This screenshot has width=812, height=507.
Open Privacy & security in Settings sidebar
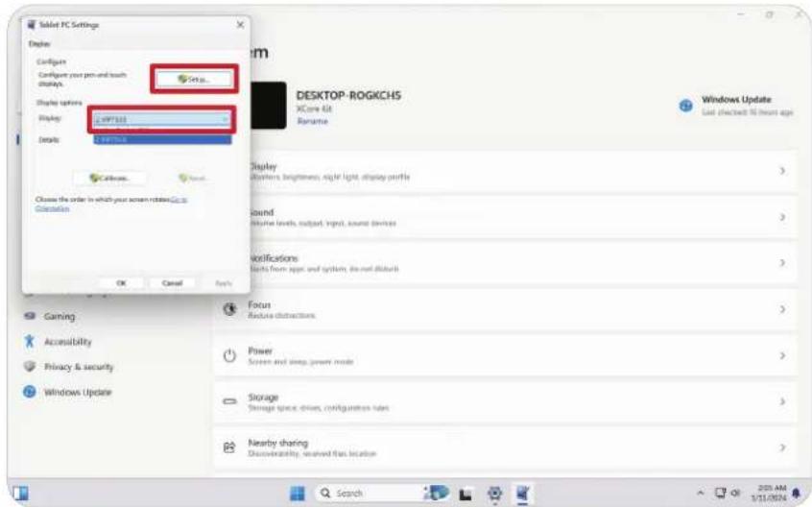(x=78, y=367)
